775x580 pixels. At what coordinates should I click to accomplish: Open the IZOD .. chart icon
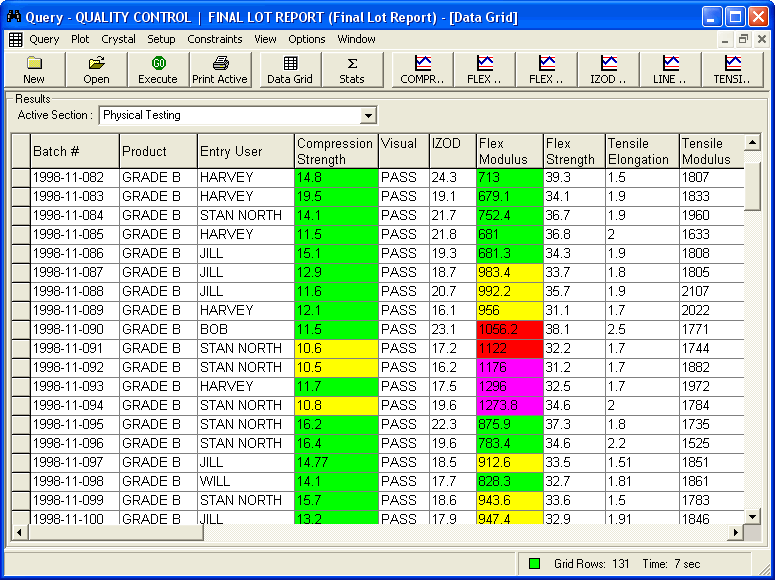(x=608, y=63)
